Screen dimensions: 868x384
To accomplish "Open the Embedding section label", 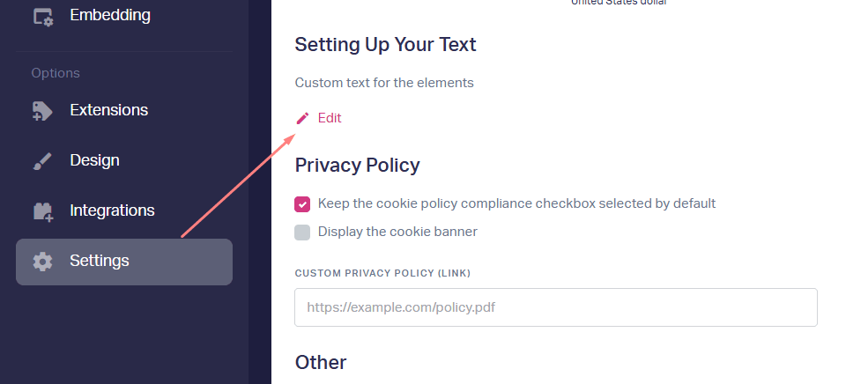I will click(110, 15).
